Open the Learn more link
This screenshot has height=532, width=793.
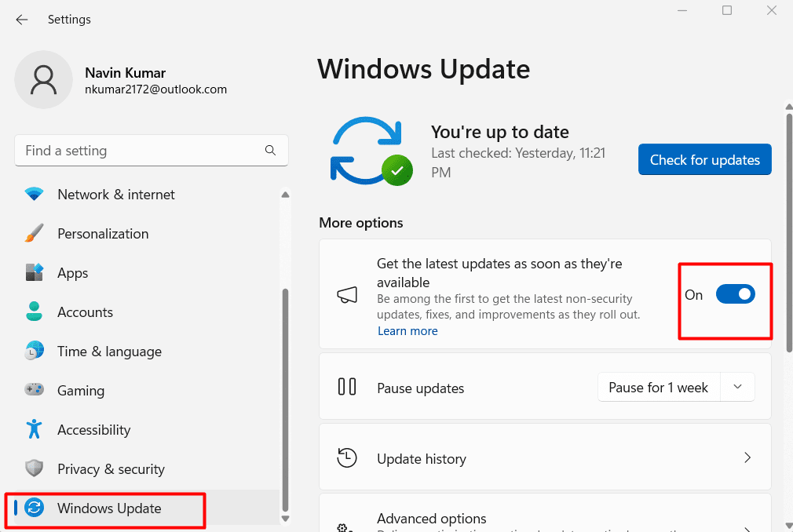click(407, 330)
